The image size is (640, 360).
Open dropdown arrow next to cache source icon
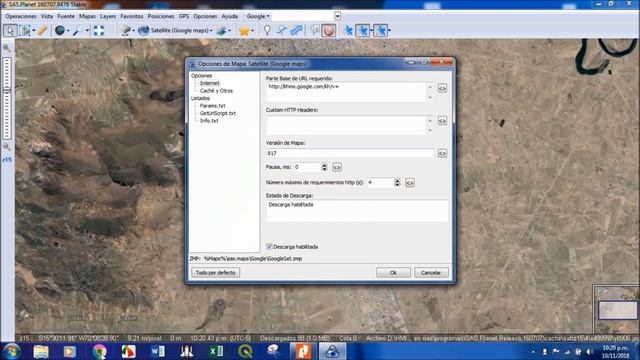[133, 31]
